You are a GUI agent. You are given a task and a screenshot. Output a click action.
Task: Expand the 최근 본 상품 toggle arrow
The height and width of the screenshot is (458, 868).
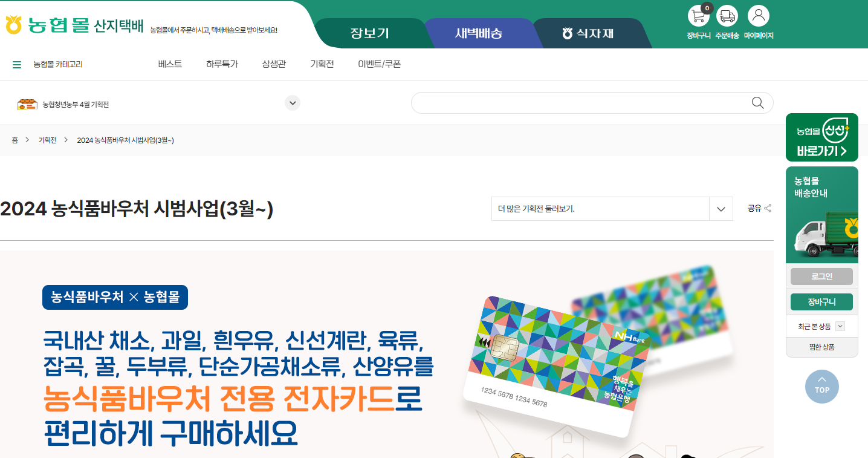point(840,326)
